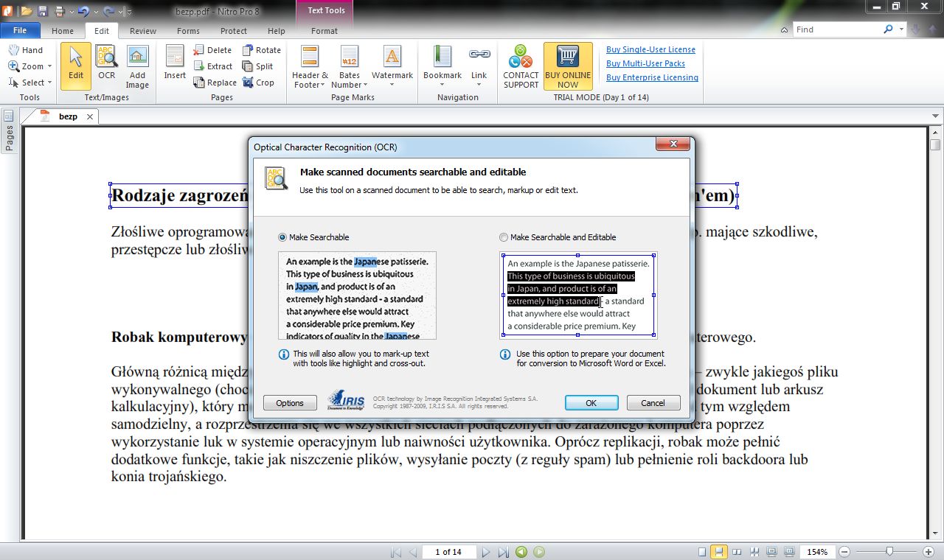Switch to the Home ribbon tab
944x560 pixels.
[63, 31]
